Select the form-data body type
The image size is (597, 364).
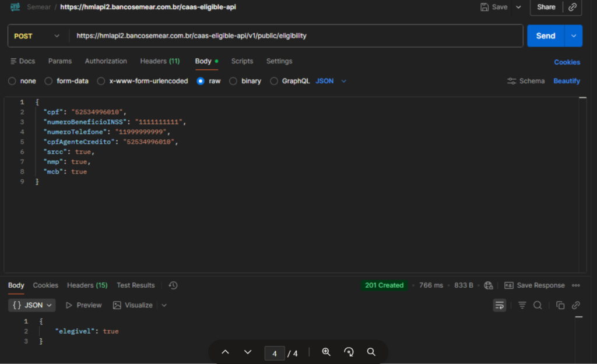point(48,81)
